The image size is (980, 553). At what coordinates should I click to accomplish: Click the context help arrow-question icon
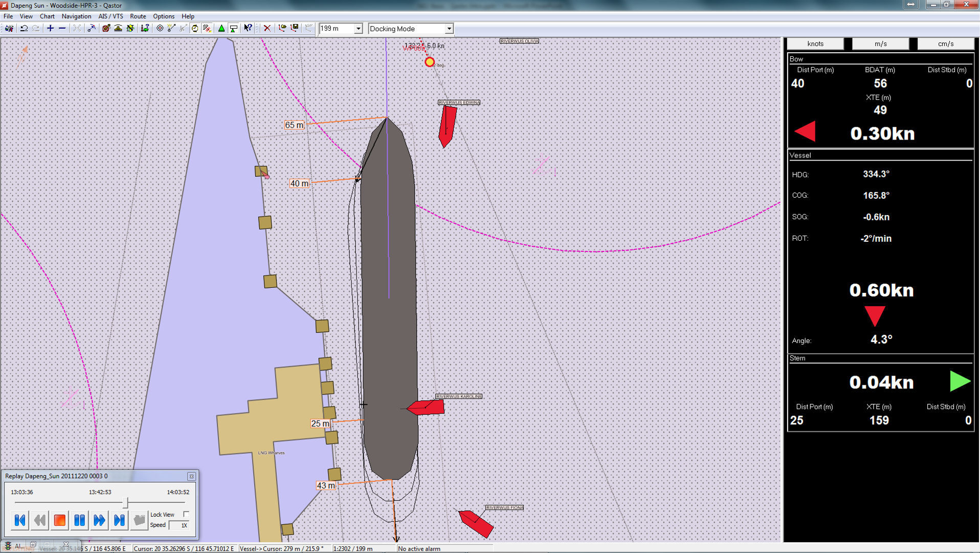pyautogui.click(x=249, y=28)
